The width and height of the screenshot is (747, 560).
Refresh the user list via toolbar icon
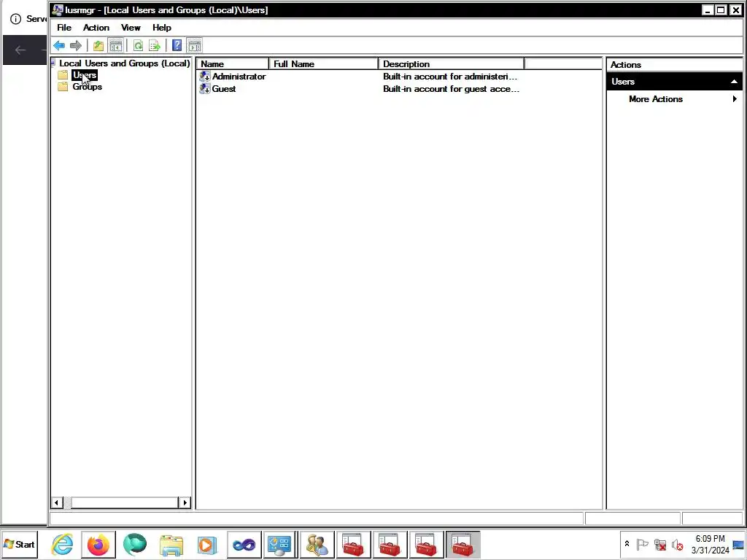pyautogui.click(x=138, y=46)
